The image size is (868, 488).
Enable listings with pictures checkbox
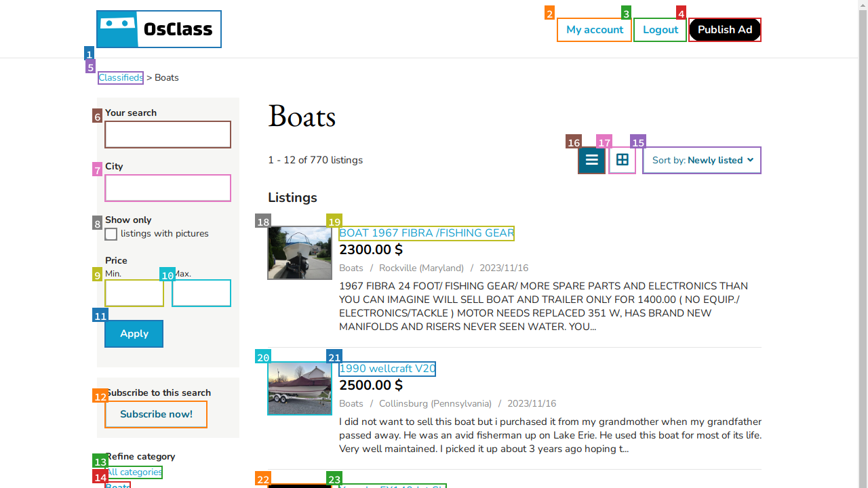click(111, 234)
